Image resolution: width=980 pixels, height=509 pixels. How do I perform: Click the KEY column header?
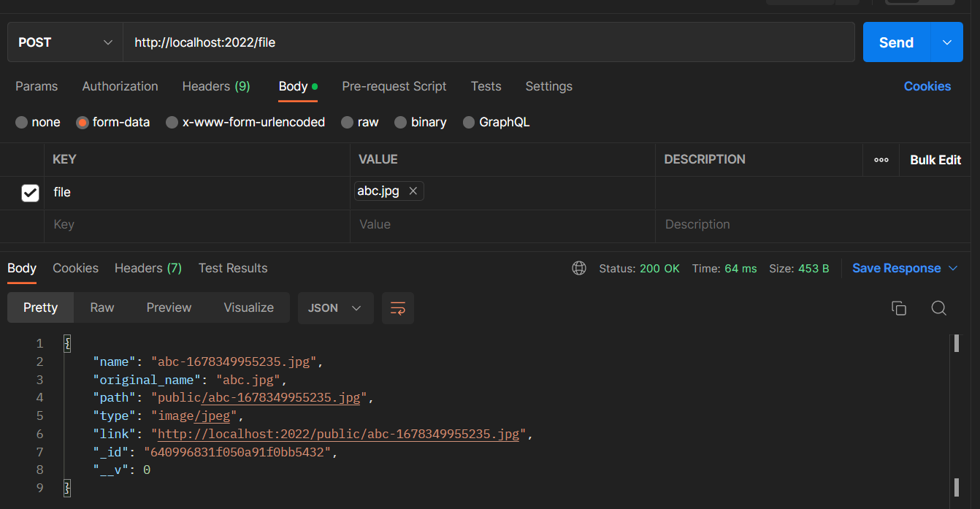pos(64,159)
